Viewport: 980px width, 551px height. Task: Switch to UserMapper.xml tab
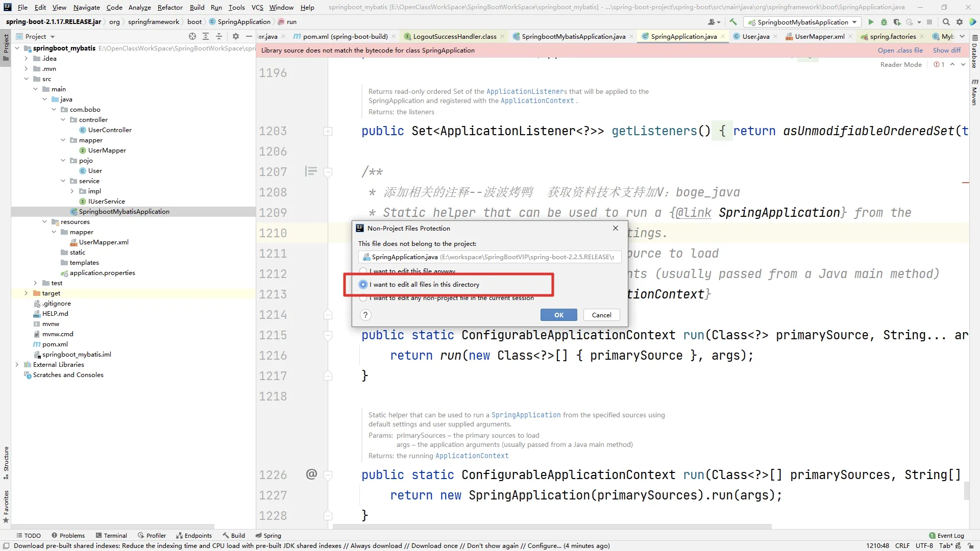point(819,36)
